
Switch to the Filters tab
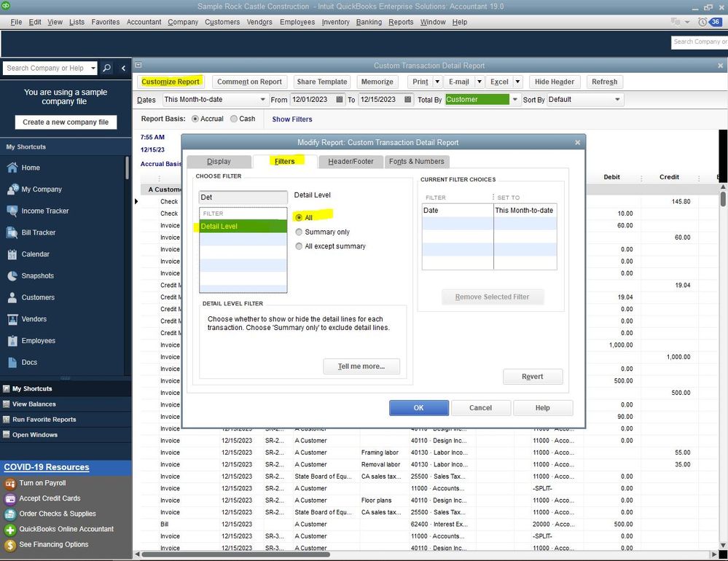(x=285, y=162)
